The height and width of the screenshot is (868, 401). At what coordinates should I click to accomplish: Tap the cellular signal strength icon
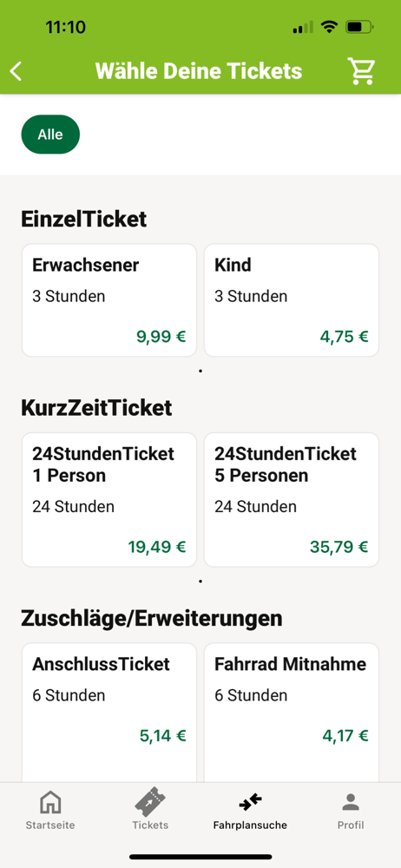303,27
